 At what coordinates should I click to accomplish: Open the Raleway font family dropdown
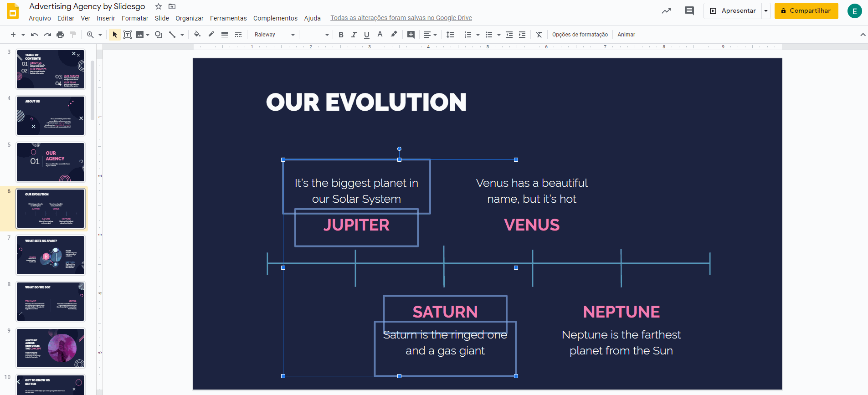coord(274,35)
